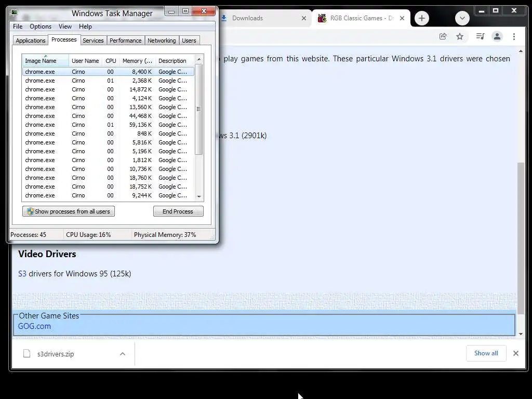Select chrome.exe row using 9,244 K
This screenshot has height=399, width=532.
click(x=108, y=195)
